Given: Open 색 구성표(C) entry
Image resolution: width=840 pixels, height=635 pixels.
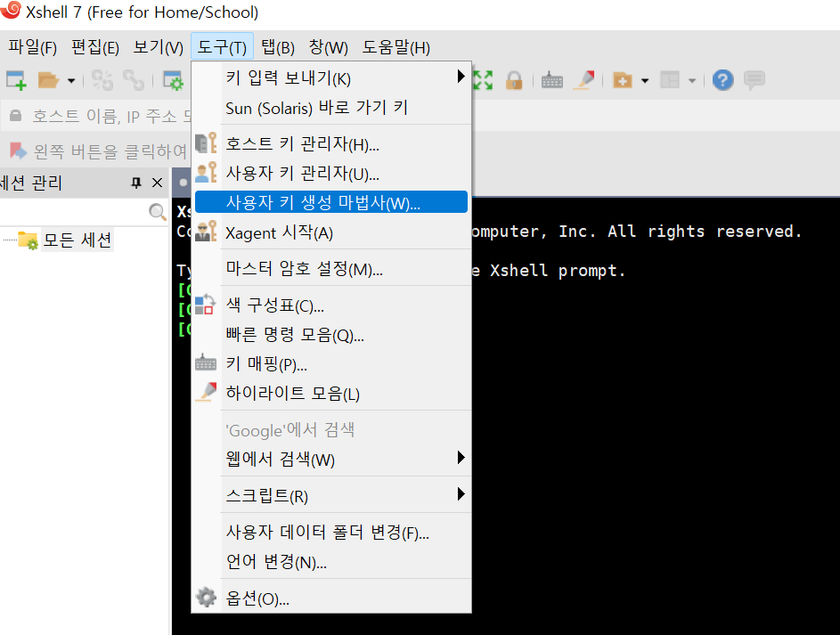Looking at the screenshot, I should point(331,305).
